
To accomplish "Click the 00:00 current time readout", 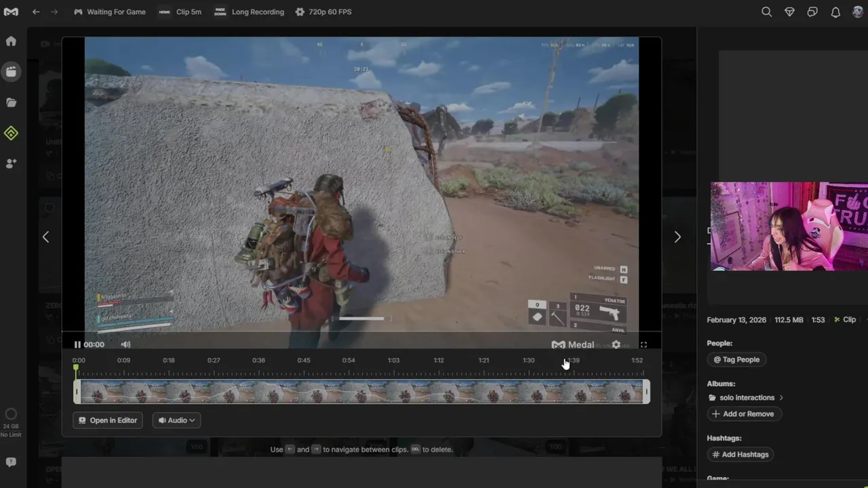I will tap(94, 344).
